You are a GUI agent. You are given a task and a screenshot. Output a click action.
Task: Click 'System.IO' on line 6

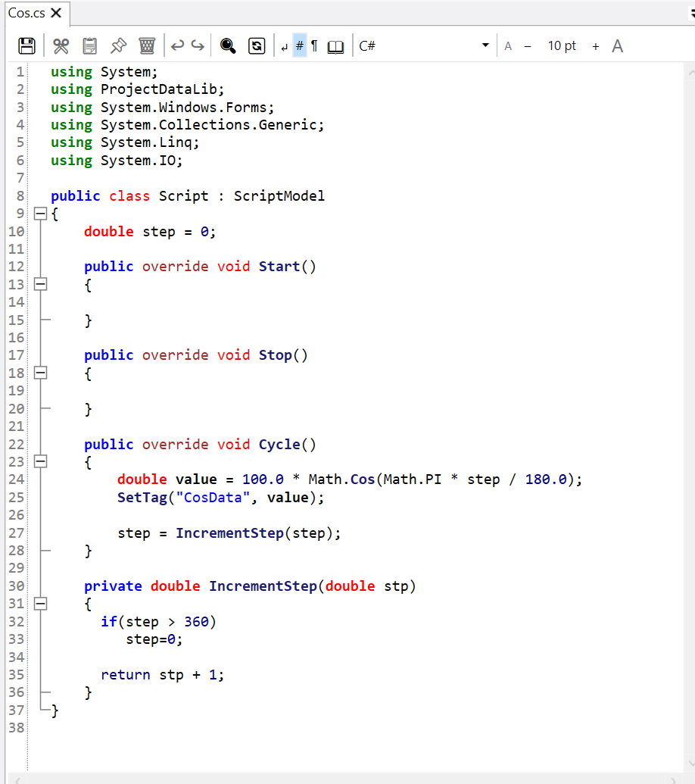coord(138,161)
